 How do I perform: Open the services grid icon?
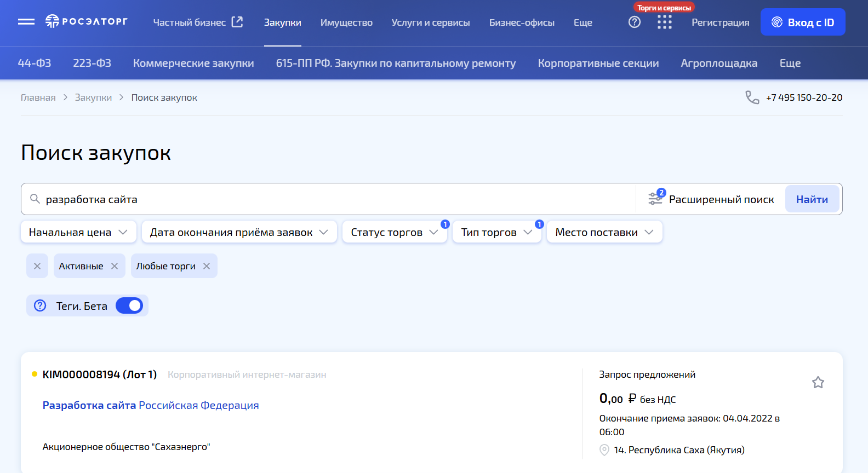tap(664, 22)
